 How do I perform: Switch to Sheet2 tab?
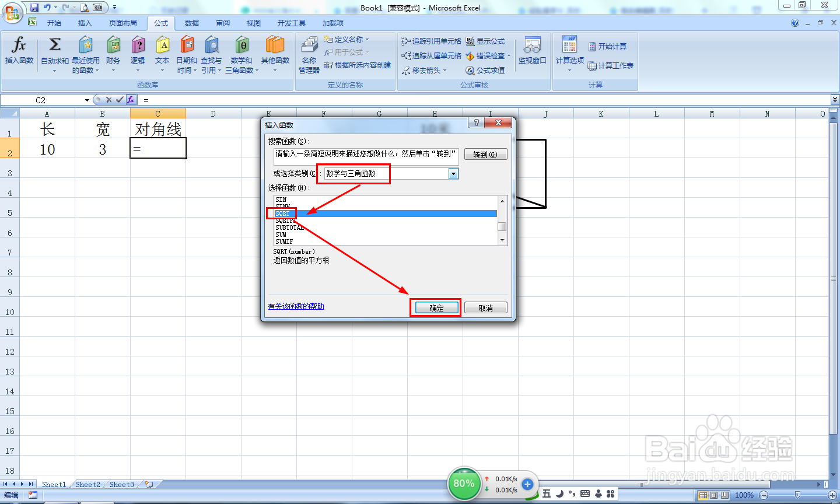(88, 484)
